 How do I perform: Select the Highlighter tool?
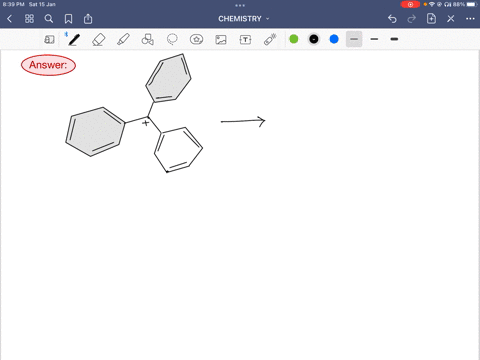coord(123,40)
